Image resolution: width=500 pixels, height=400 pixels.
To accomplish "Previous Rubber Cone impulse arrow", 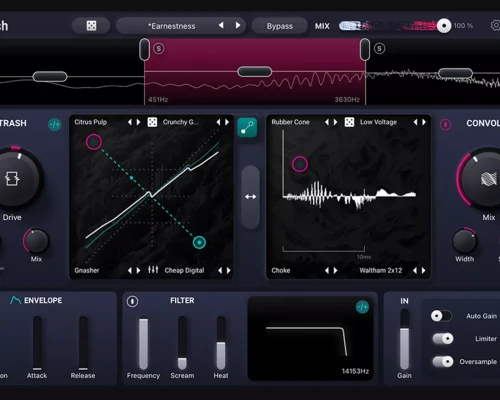I will coord(327,122).
